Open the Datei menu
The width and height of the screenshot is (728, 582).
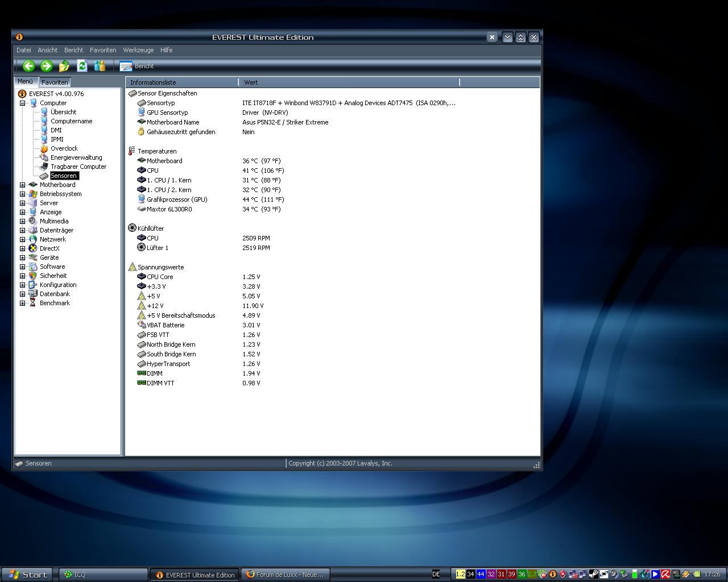point(24,50)
